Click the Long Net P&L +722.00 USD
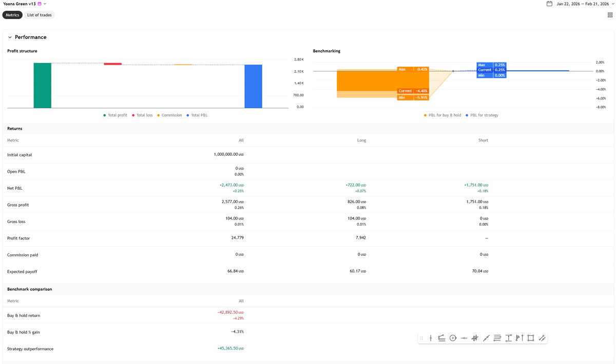The width and height of the screenshot is (616, 364). click(356, 185)
